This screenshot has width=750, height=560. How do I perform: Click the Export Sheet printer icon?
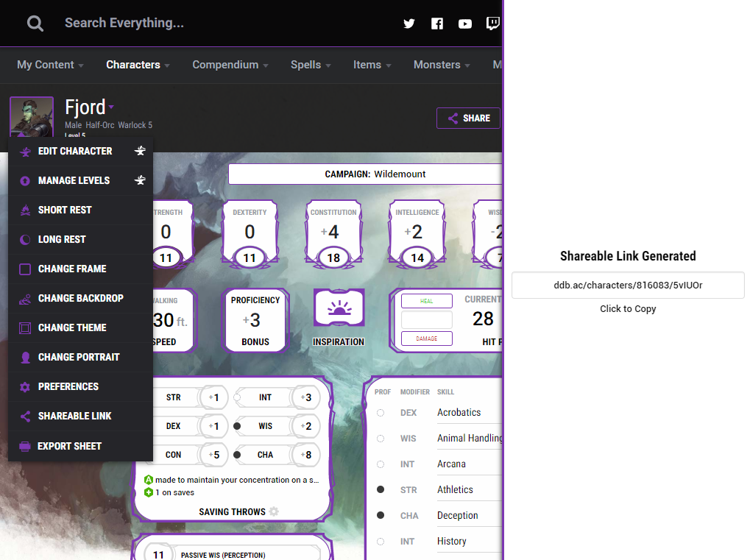(25, 446)
